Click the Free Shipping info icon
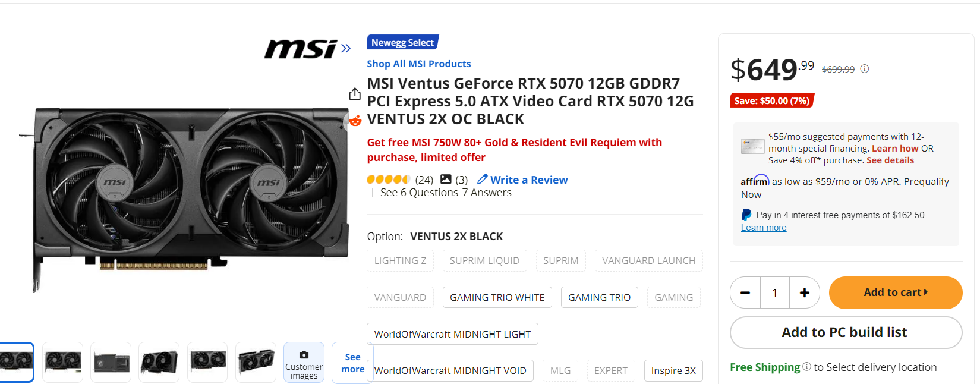This screenshot has height=384, width=980. [x=806, y=367]
